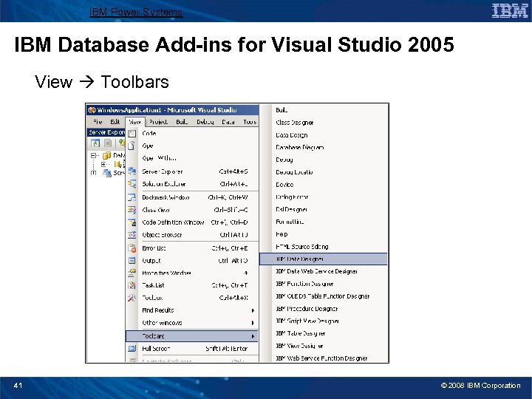Select Code in the View menu
Screen dimensions: 532x399
point(192,134)
